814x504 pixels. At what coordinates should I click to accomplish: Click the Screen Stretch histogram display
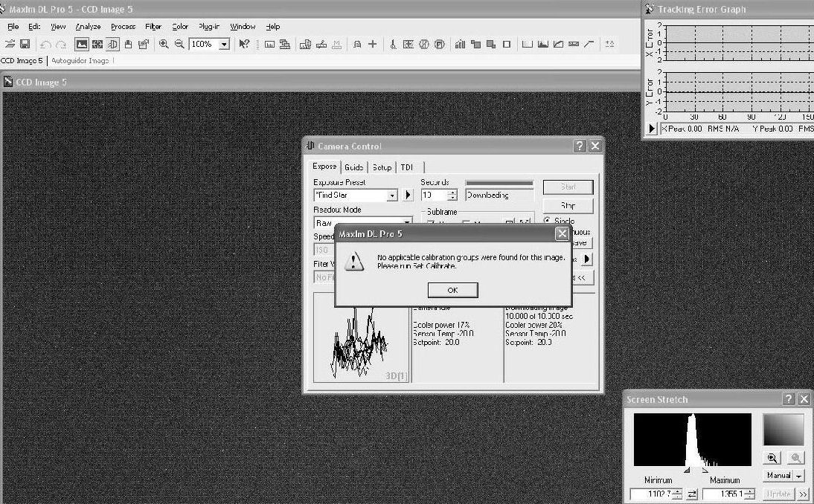point(693,439)
